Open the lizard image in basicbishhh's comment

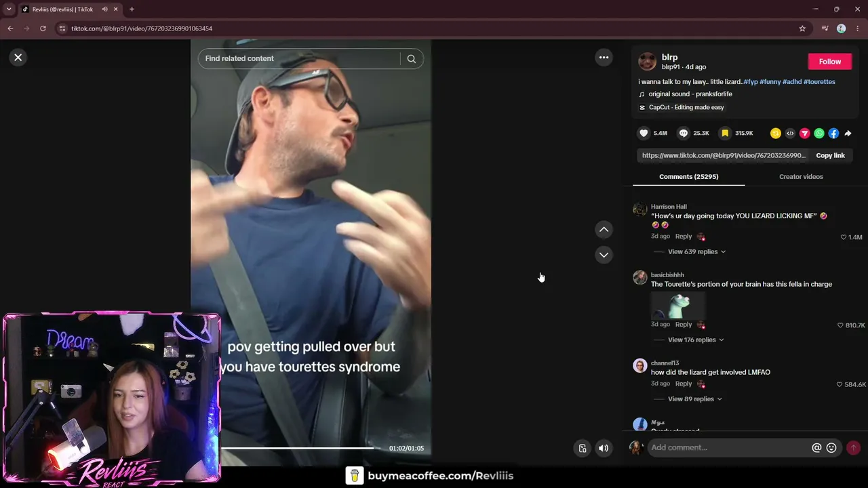678,305
